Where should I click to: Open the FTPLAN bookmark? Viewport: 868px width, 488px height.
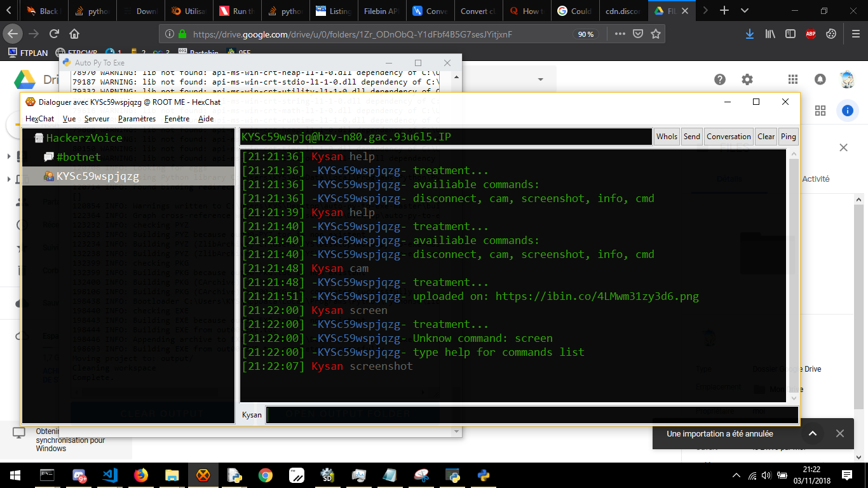coord(29,53)
